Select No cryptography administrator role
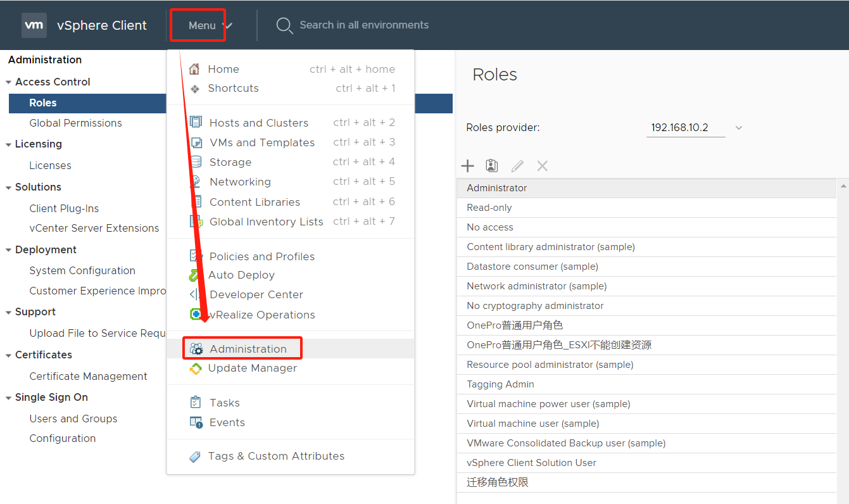The width and height of the screenshot is (849, 504). tap(646, 306)
